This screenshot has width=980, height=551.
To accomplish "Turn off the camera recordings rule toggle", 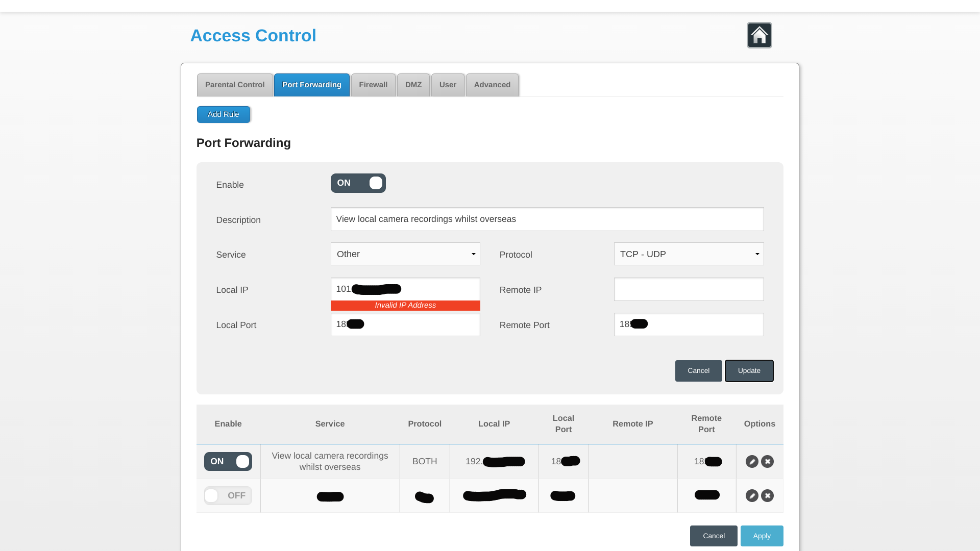I will click(x=228, y=462).
